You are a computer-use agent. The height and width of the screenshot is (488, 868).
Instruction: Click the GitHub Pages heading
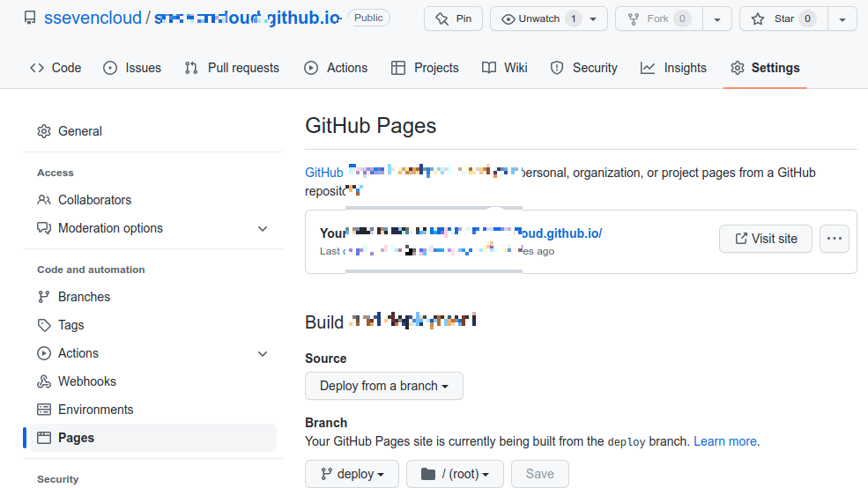(370, 126)
